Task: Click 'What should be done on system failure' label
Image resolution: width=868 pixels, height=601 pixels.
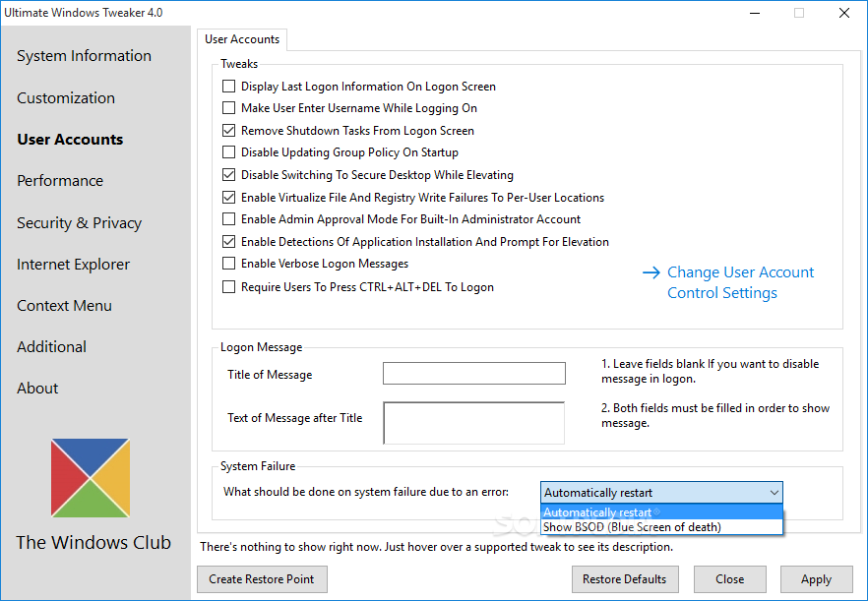Action: click(x=366, y=492)
